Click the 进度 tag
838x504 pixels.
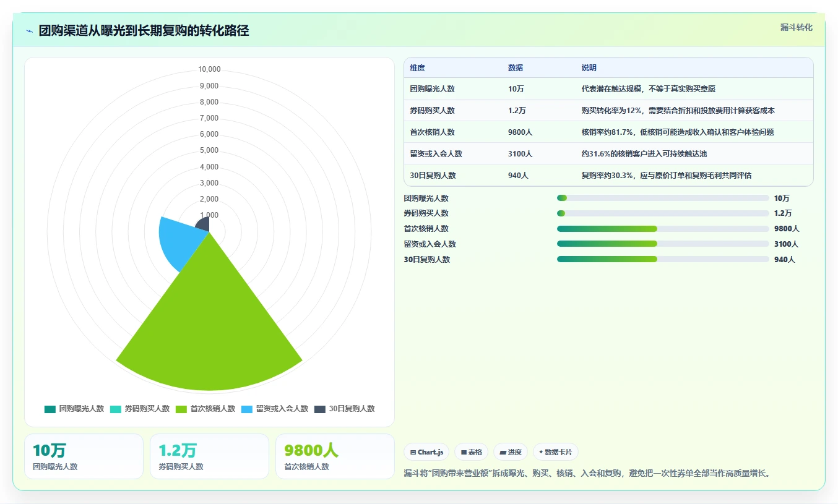click(511, 452)
